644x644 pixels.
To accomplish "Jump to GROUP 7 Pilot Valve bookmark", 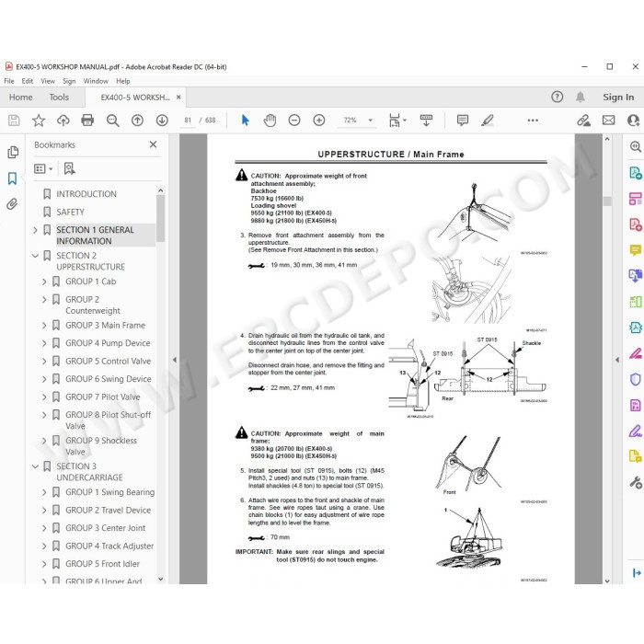I will 103,397.
